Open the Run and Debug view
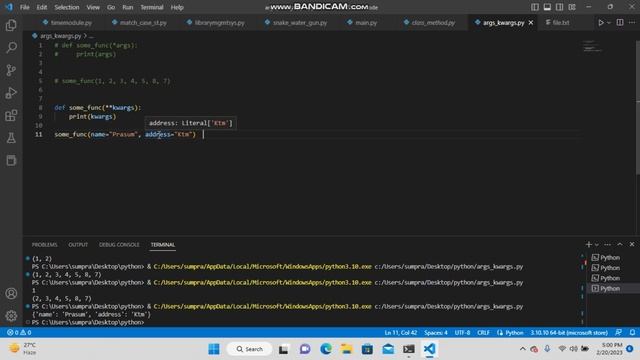The width and height of the screenshot is (640, 360). [x=11, y=93]
